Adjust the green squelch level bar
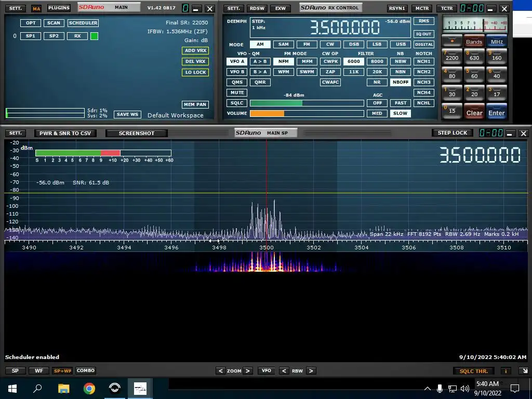This screenshot has width=532, height=399. coord(307,103)
